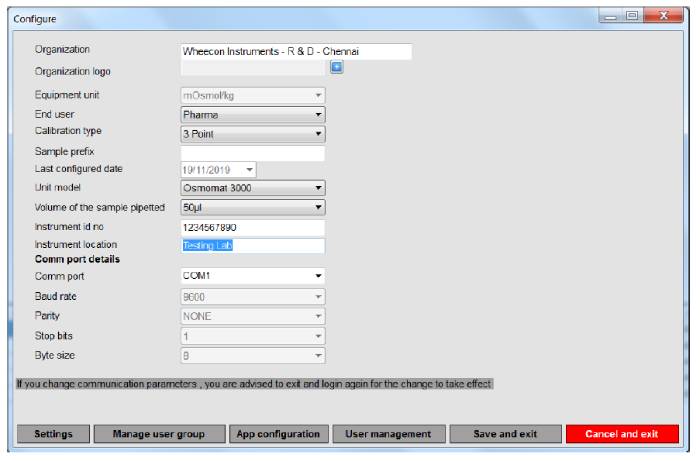The height and width of the screenshot is (461, 700).
Task: Expand the Byte size dropdown
Action: tap(253, 356)
